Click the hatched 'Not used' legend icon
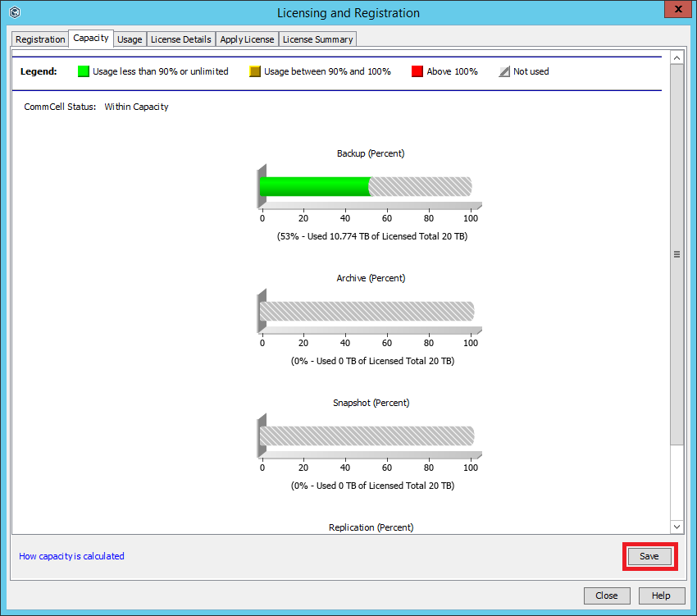This screenshot has width=697, height=616. 503,71
